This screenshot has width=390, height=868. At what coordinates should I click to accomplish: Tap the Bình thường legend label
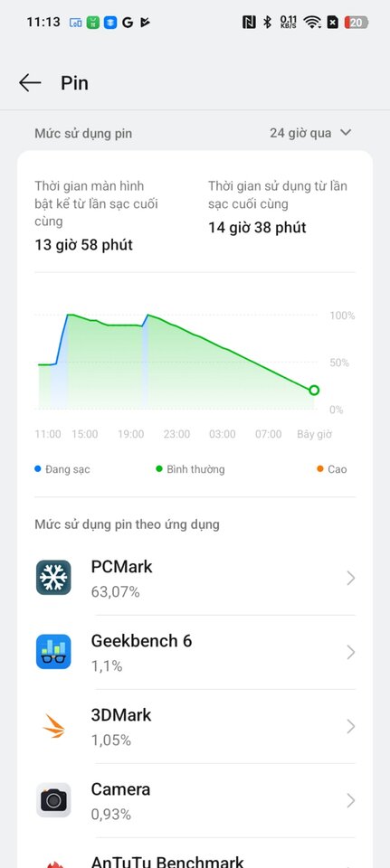(195, 469)
